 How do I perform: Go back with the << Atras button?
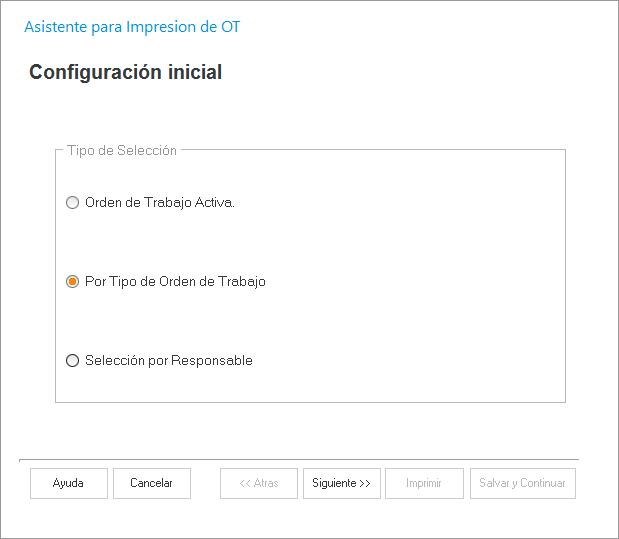(x=259, y=483)
